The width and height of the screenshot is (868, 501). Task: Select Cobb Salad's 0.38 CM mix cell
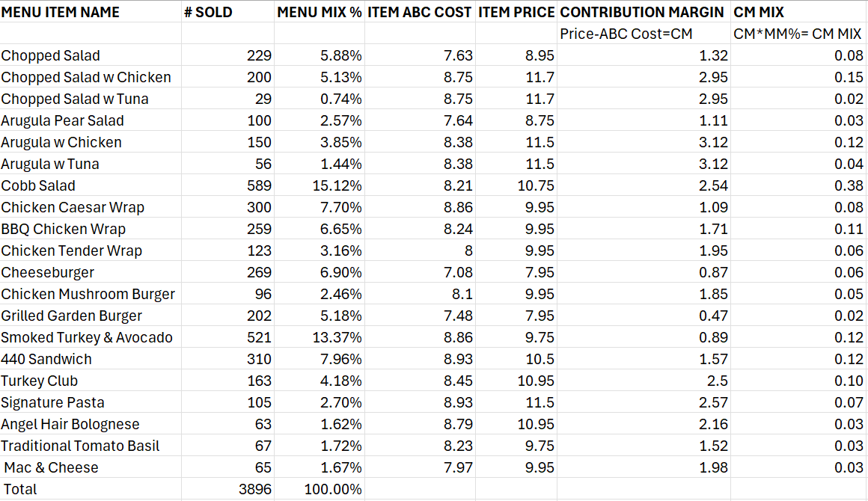point(849,185)
